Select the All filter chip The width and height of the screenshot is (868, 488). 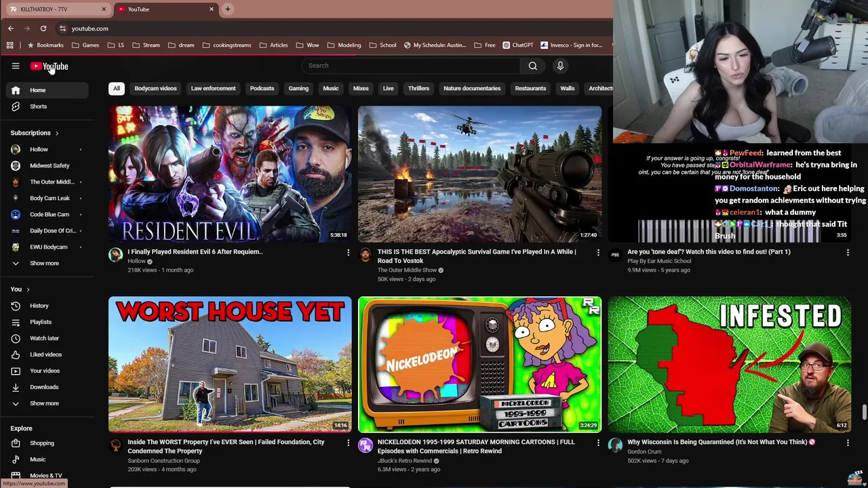click(117, 88)
